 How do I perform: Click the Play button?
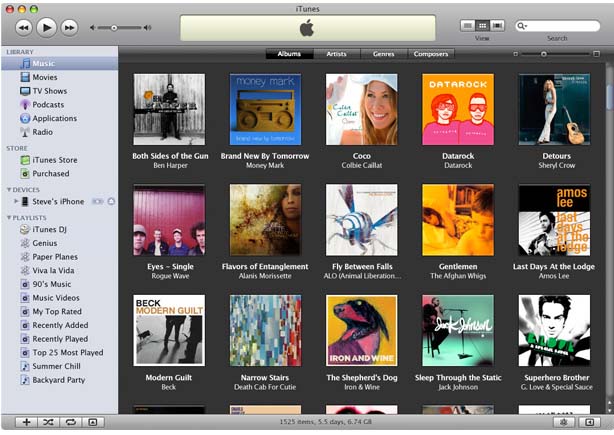click(47, 27)
